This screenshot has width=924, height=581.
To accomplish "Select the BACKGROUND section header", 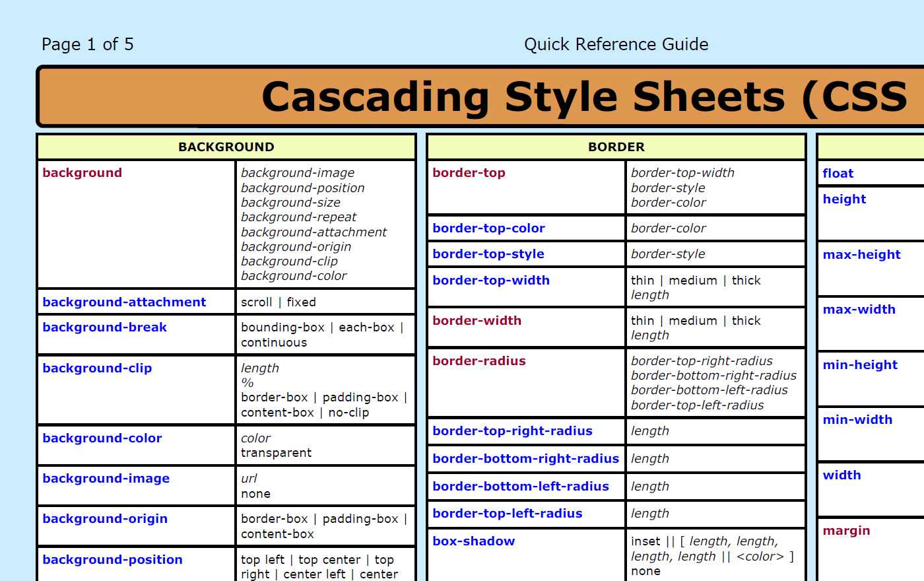I will point(226,147).
